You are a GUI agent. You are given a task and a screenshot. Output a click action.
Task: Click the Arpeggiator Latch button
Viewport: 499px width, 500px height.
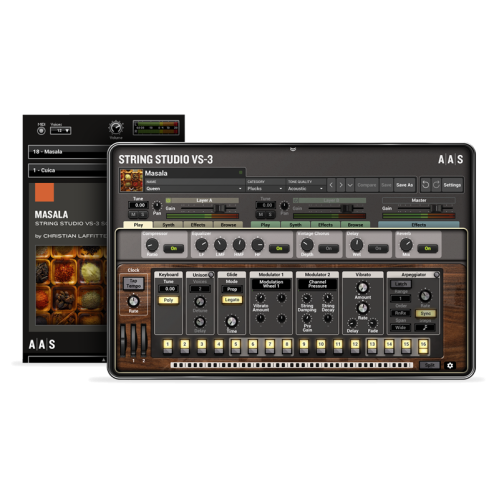[x=401, y=284]
